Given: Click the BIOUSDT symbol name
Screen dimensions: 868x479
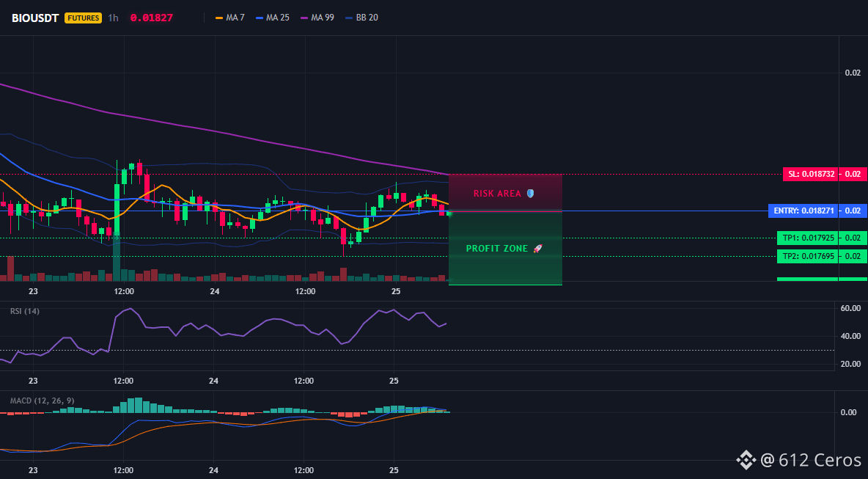Looking at the screenshot, I should [x=35, y=18].
